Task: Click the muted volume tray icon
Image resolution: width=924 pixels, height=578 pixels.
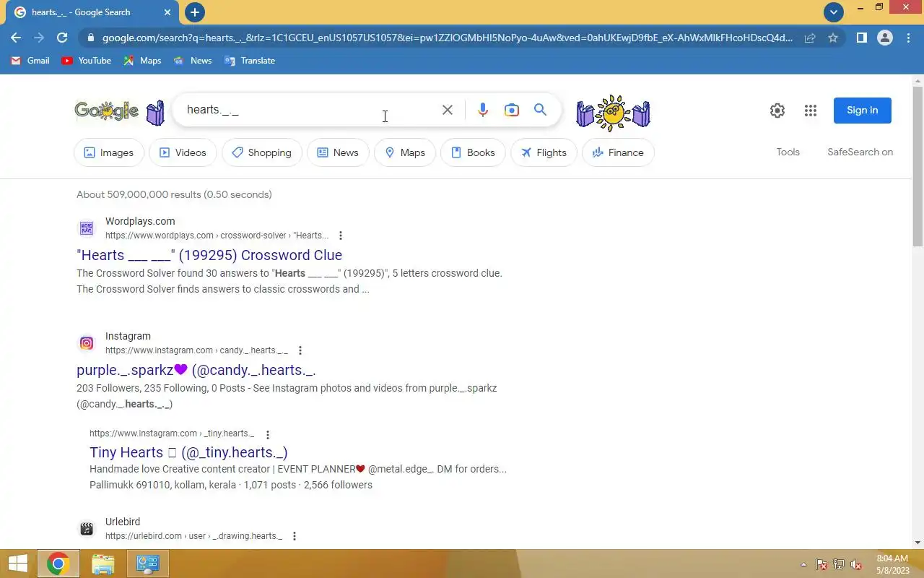Action: (x=856, y=564)
